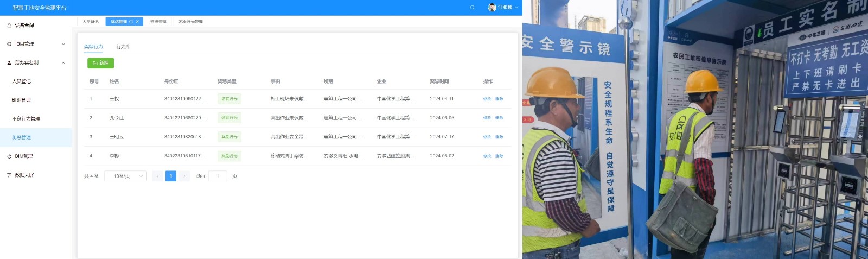Switch to the 不良行为管理 page tab
The height and width of the screenshot is (259, 868).
pyautogui.click(x=191, y=22)
